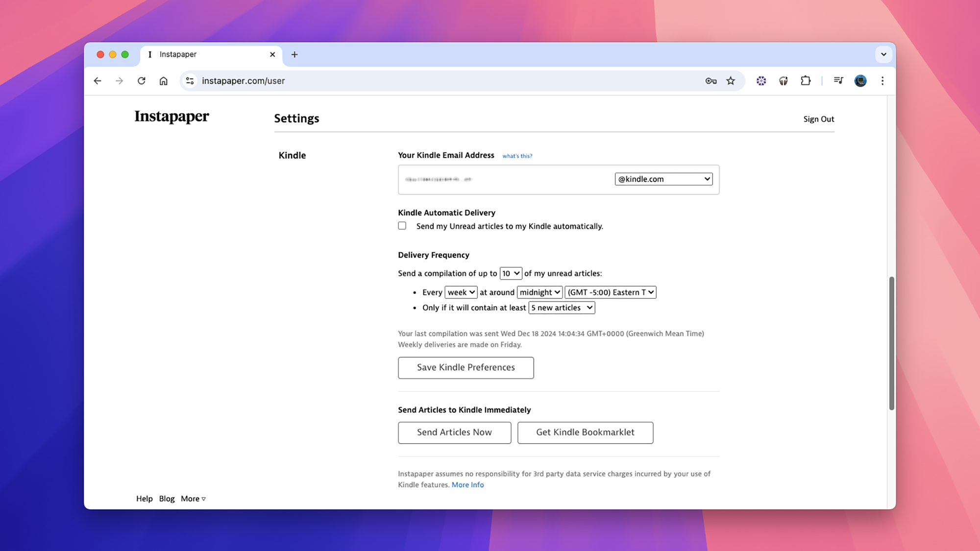This screenshot has width=980, height=551.
Task: Click the browser favorites star icon
Action: (x=732, y=81)
